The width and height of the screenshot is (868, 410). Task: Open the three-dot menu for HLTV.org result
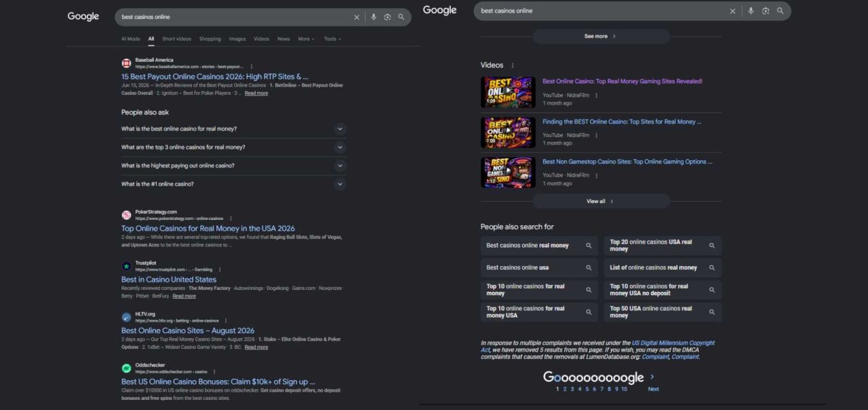click(226, 320)
